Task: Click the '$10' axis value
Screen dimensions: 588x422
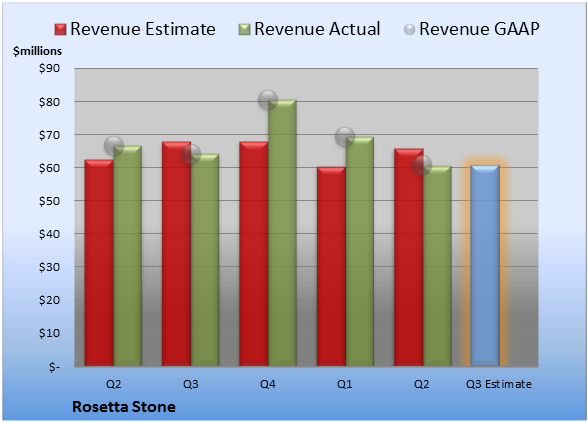Action: [50, 333]
